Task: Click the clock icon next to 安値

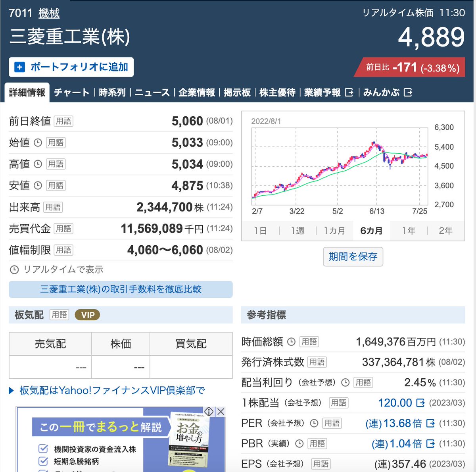Action: point(38,185)
